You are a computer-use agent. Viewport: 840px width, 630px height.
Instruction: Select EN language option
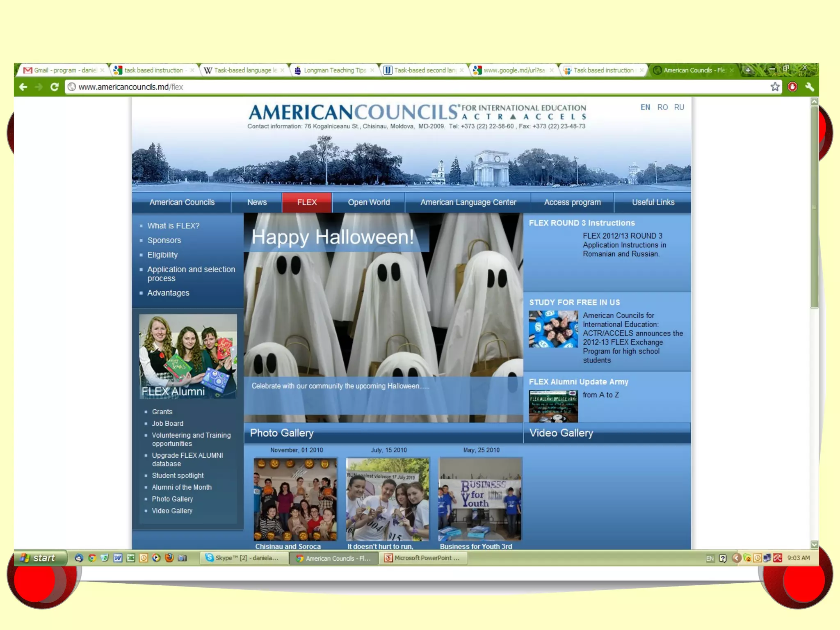[645, 107]
